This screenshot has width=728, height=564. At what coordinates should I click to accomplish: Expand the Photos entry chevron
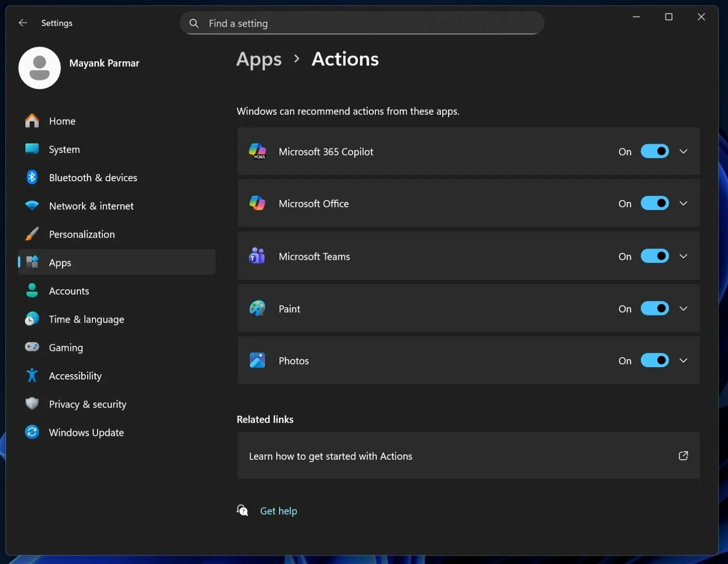click(x=683, y=360)
